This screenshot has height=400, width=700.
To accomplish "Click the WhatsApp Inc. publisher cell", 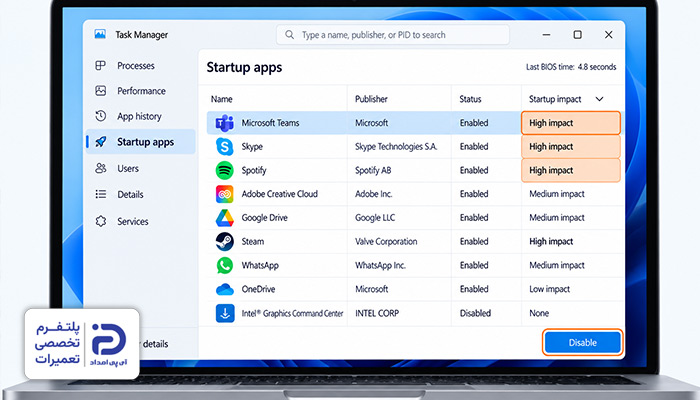I will tap(380, 265).
